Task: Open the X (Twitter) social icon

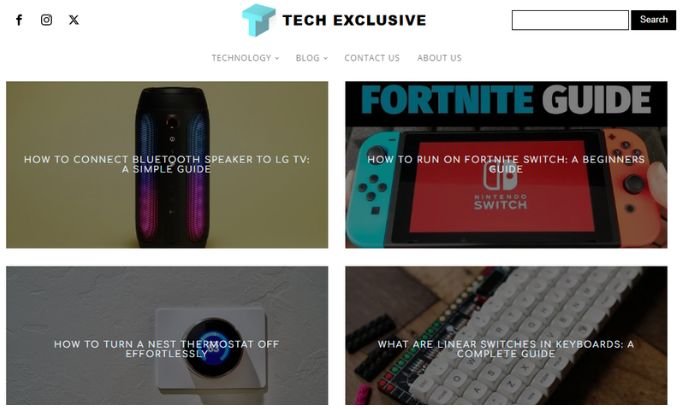Action: (x=74, y=20)
